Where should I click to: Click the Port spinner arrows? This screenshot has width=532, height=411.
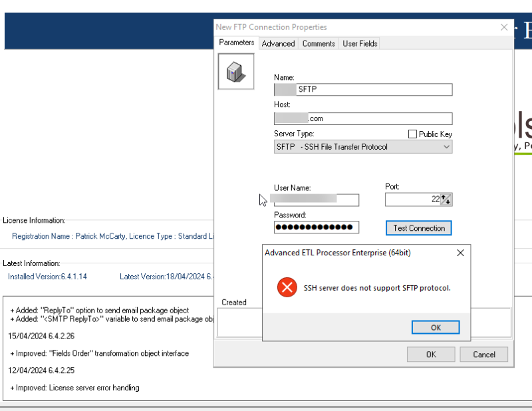point(446,200)
